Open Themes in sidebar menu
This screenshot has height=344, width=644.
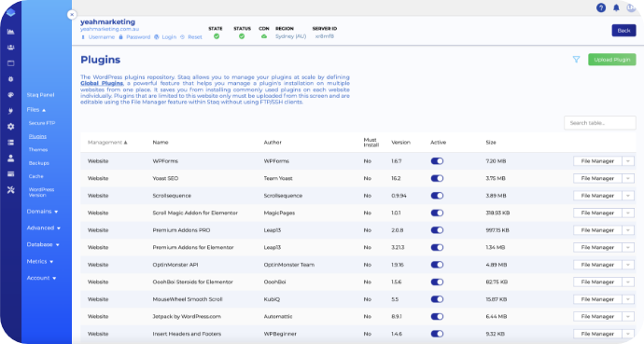37,150
